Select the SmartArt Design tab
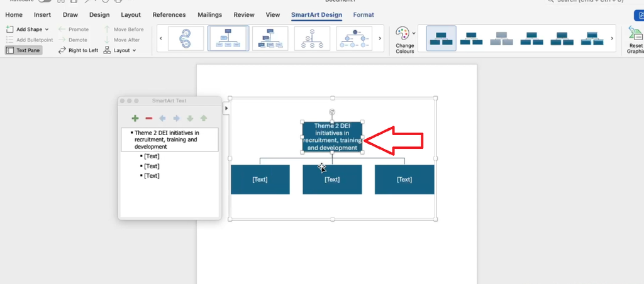The image size is (644, 284). coord(317,15)
